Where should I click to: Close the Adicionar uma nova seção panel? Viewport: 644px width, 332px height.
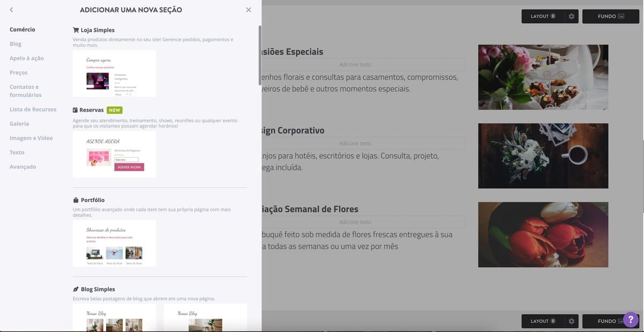tap(248, 10)
